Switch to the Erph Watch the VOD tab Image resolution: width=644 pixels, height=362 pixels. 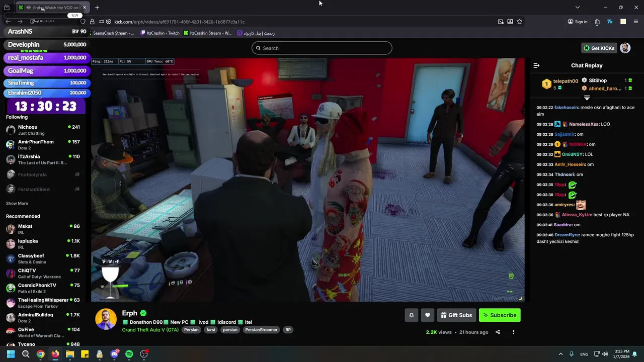tap(52, 8)
